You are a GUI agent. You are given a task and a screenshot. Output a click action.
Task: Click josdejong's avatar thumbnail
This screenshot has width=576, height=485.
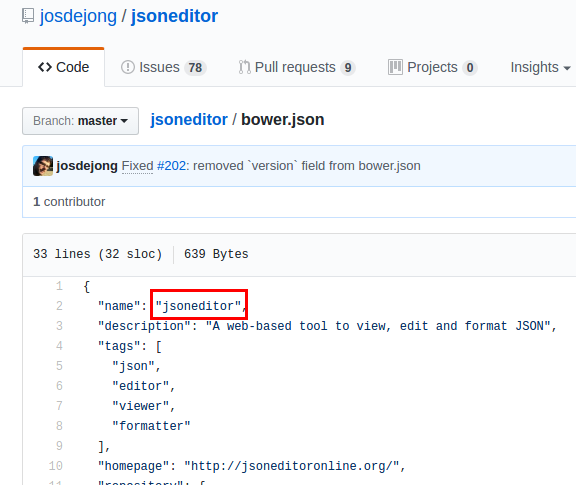tap(43, 166)
